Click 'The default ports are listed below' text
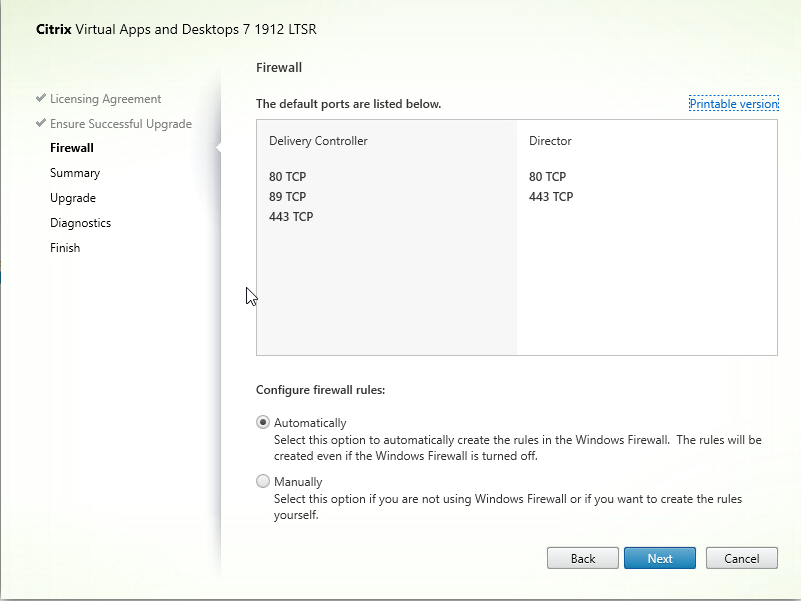Image resolution: width=801 pixels, height=601 pixels. click(348, 104)
